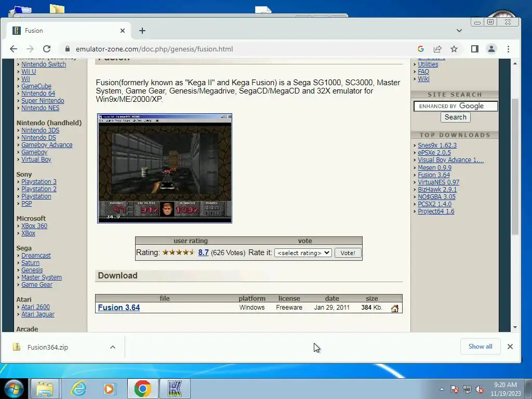Click the Vote! button
532x399 pixels.
pyautogui.click(x=348, y=253)
